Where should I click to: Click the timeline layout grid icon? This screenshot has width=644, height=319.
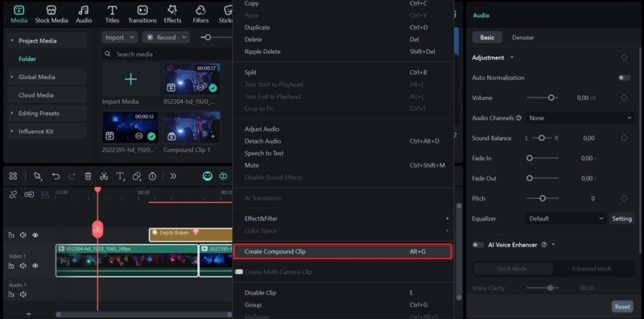coord(13,176)
